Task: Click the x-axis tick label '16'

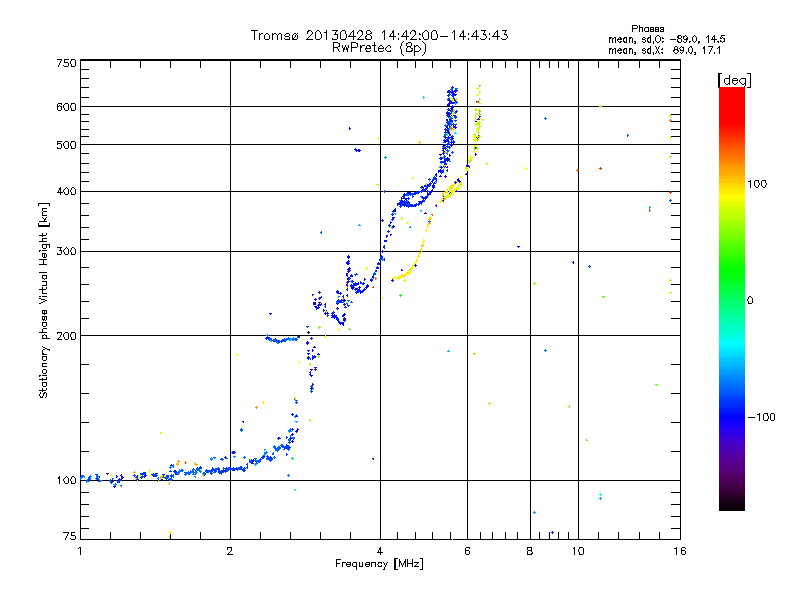Action: tap(680, 551)
